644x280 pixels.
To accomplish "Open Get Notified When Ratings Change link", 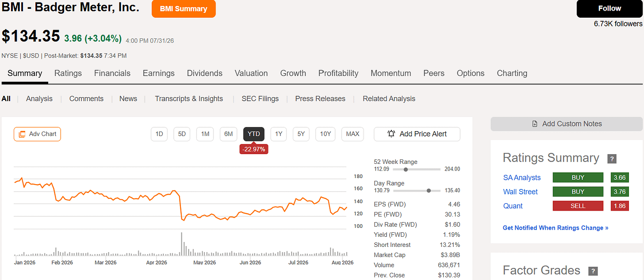I will [x=556, y=228].
